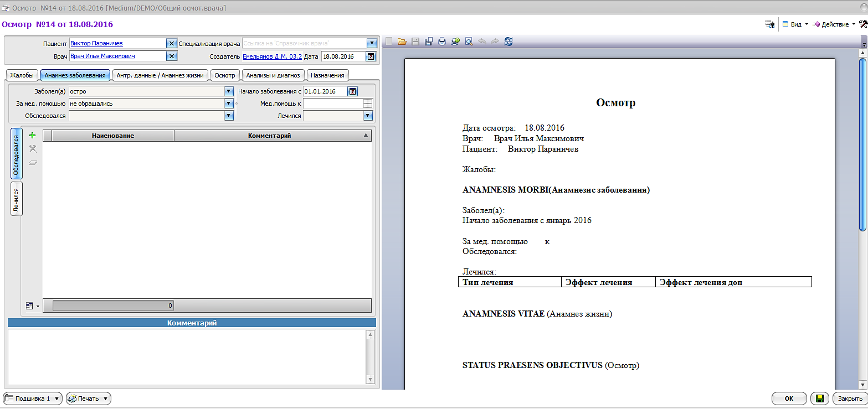Open creator link Емельянов Д.М.
Viewport: 868px width, 409px height.
click(x=272, y=56)
